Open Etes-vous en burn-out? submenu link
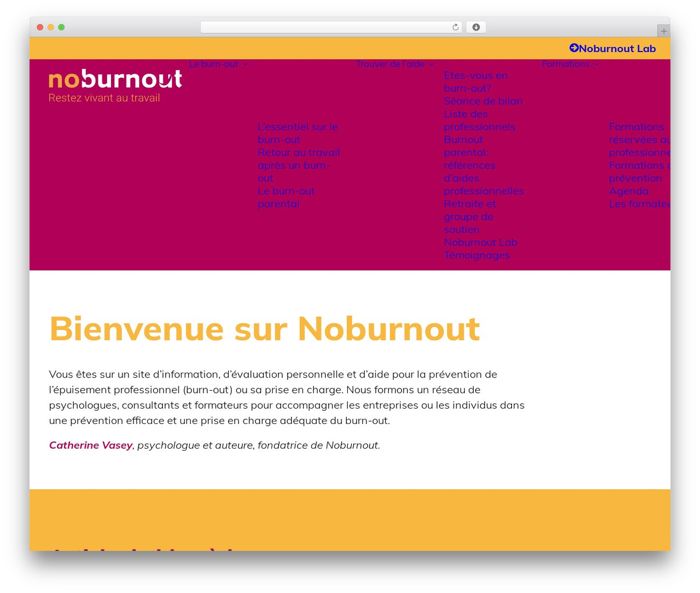Viewport: 700px width, 593px height. pos(476,82)
